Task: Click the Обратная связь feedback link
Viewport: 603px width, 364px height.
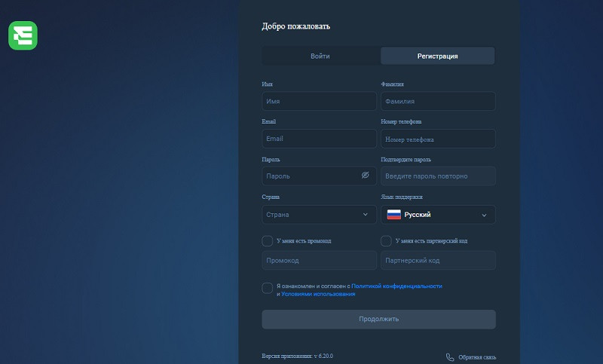Action: point(476,357)
